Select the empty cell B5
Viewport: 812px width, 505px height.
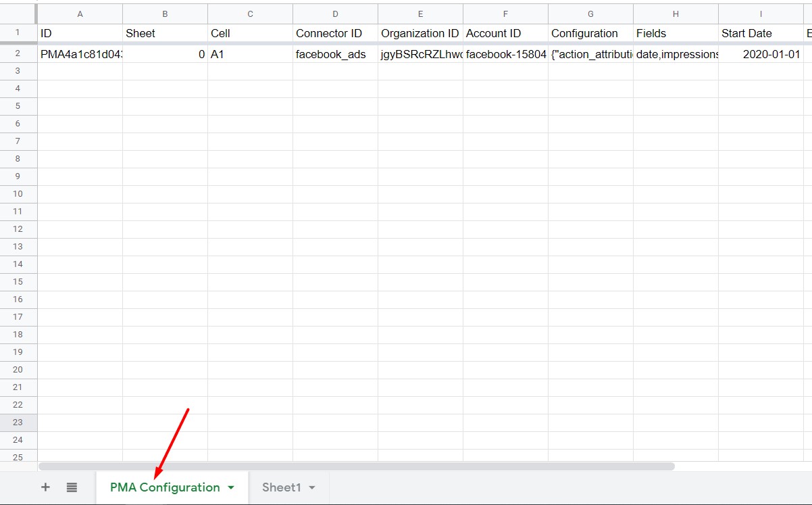164,106
